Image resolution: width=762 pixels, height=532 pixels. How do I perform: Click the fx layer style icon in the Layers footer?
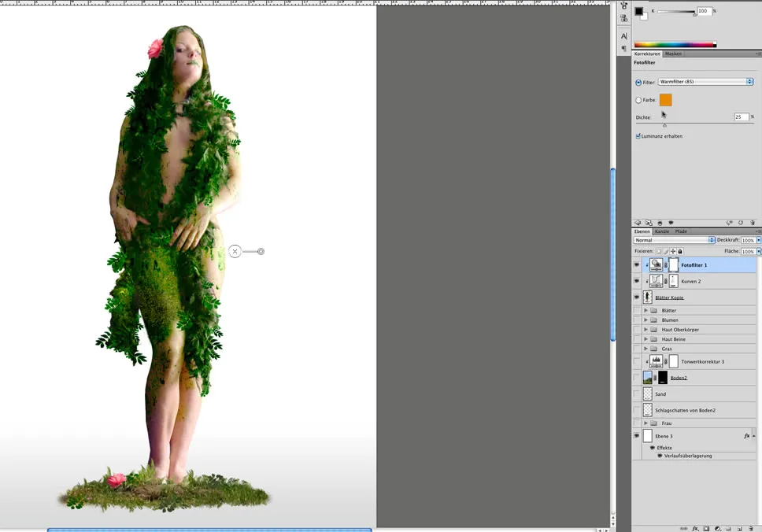[x=695, y=529]
